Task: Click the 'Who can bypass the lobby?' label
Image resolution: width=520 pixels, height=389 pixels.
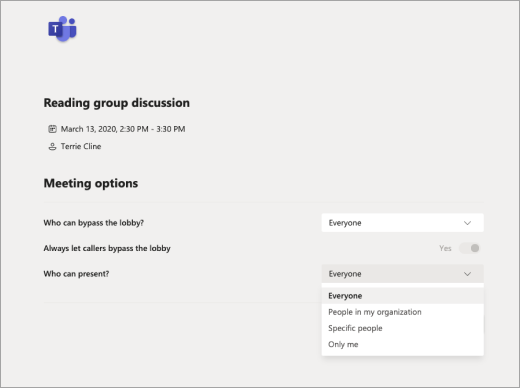Action: [94, 223]
